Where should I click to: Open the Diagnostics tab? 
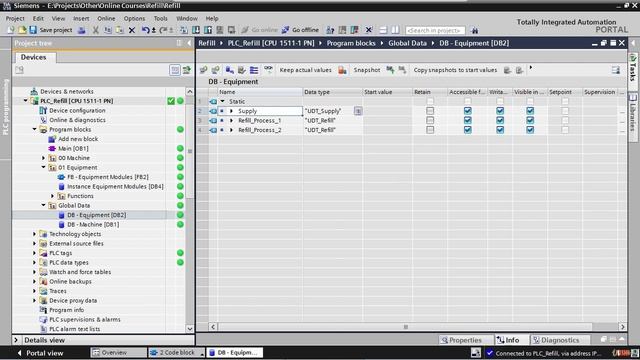[x=560, y=340]
